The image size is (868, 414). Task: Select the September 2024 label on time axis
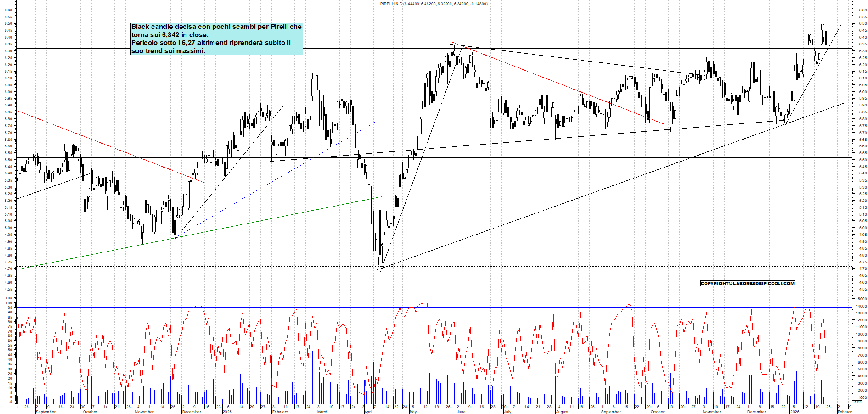[x=45, y=412]
